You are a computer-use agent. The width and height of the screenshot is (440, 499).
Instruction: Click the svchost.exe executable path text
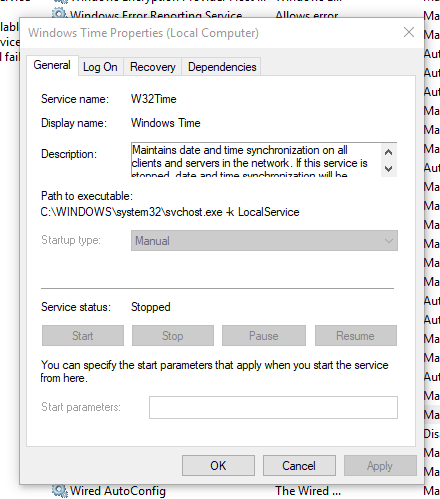[170, 212]
